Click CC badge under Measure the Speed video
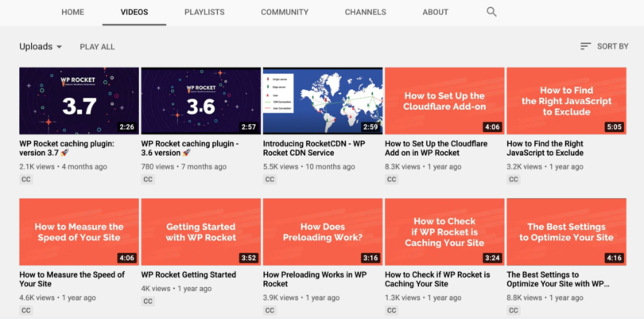The image size is (644, 319). 26,310
